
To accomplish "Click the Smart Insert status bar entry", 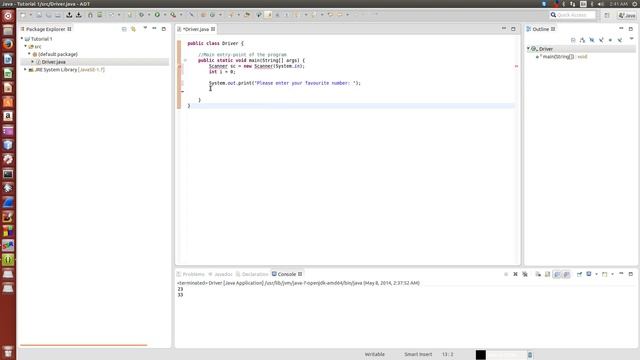I will pos(418,354).
